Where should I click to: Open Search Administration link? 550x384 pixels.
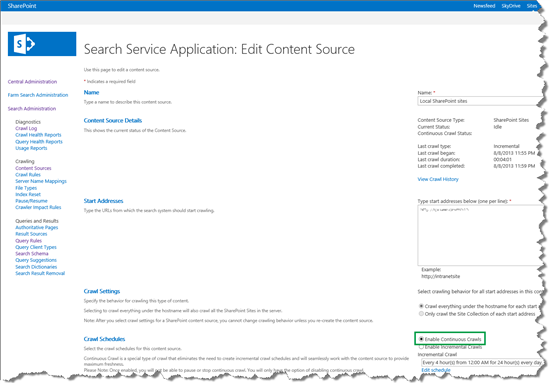click(x=32, y=109)
